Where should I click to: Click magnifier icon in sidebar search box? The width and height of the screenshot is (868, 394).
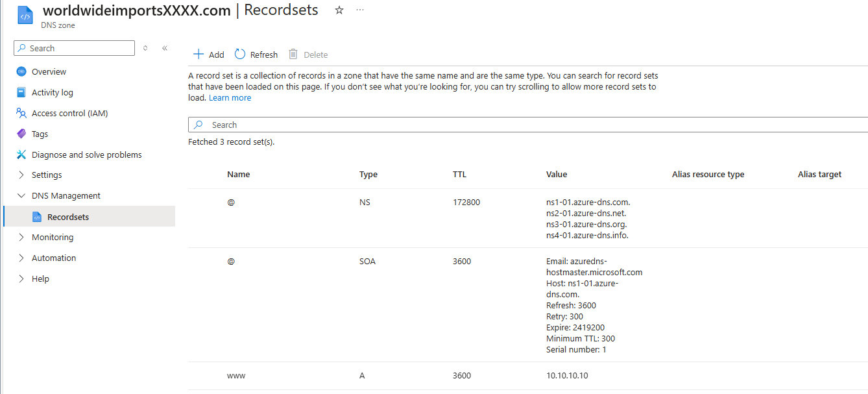[23, 48]
